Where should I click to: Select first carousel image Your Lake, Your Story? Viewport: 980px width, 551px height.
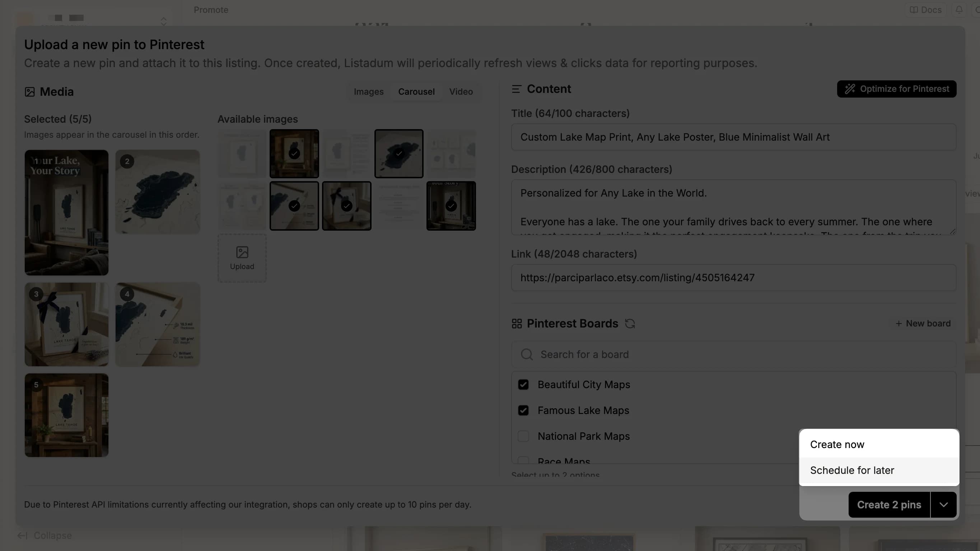[66, 213]
